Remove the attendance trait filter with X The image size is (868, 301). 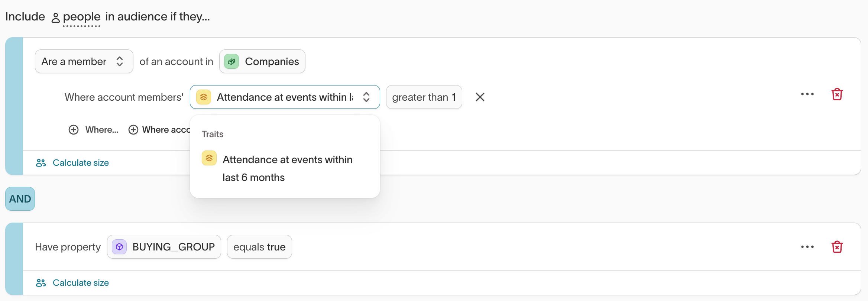(x=480, y=97)
